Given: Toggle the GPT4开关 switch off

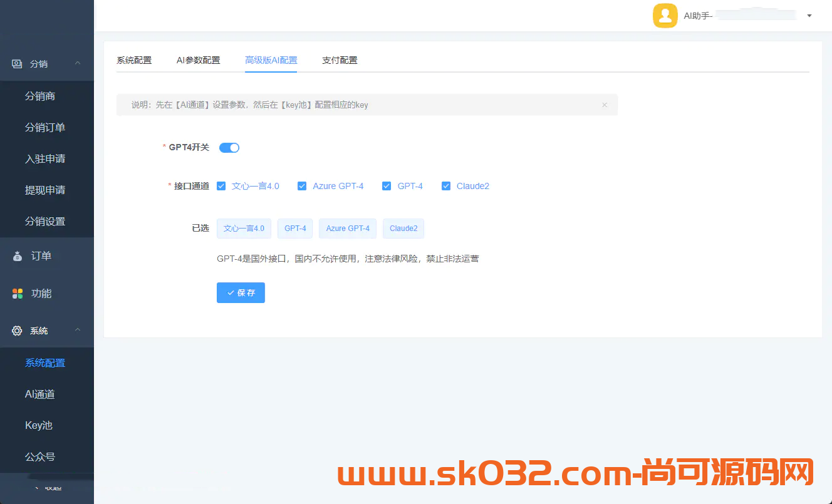Looking at the screenshot, I should (229, 148).
